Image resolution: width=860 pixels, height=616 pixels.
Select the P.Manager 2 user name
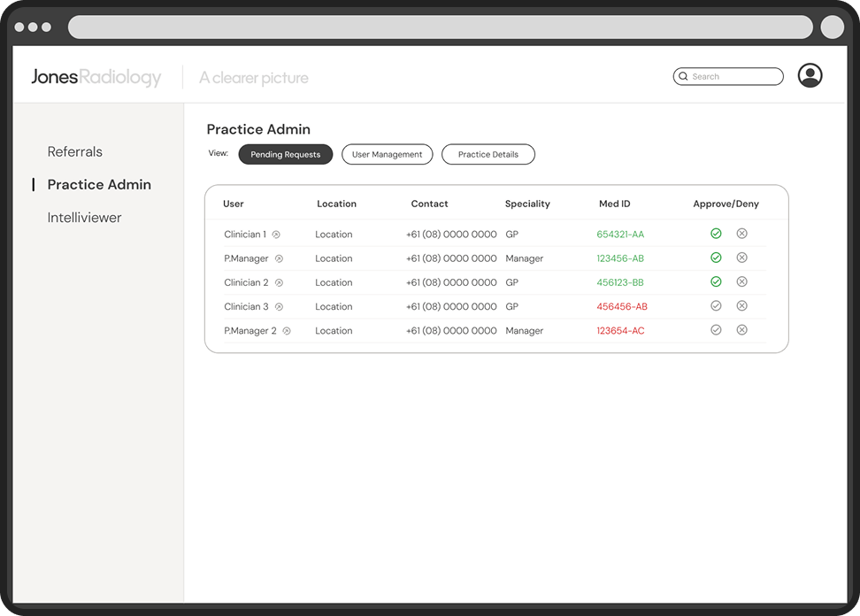250,331
